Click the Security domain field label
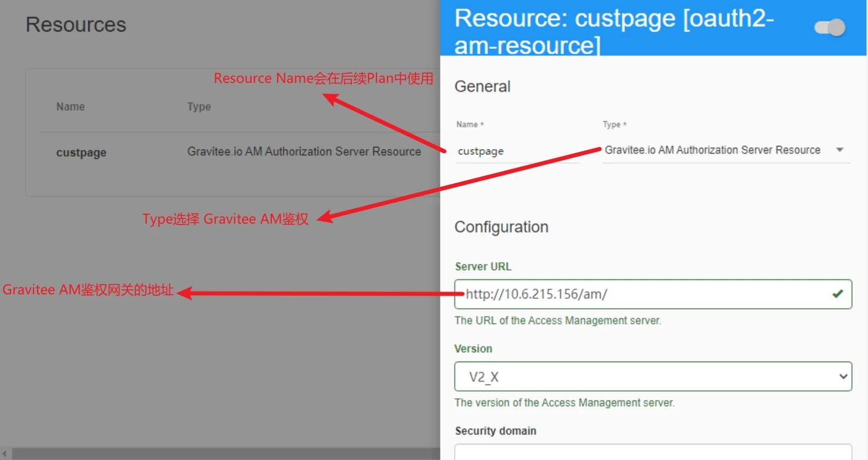This screenshot has height=460, width=868. tap(495, 431)
